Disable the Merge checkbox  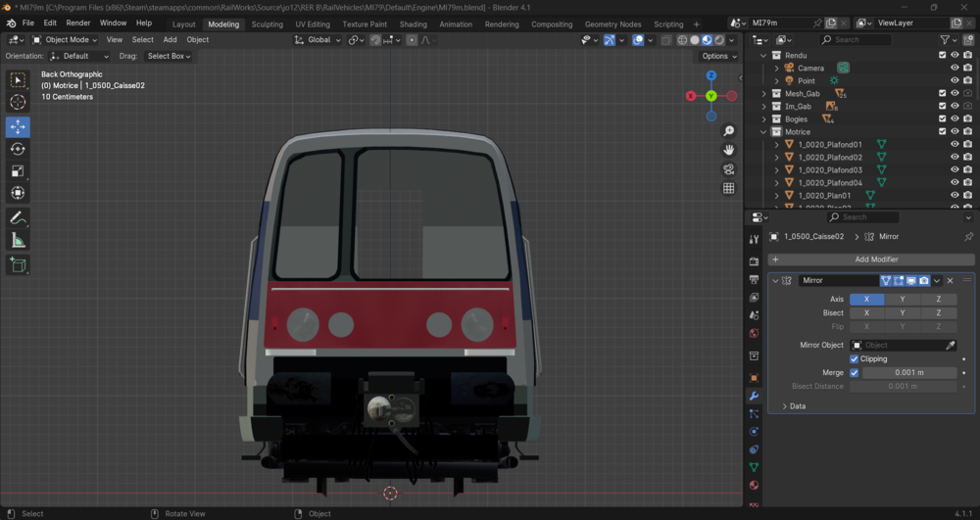(x=854, y=373)
